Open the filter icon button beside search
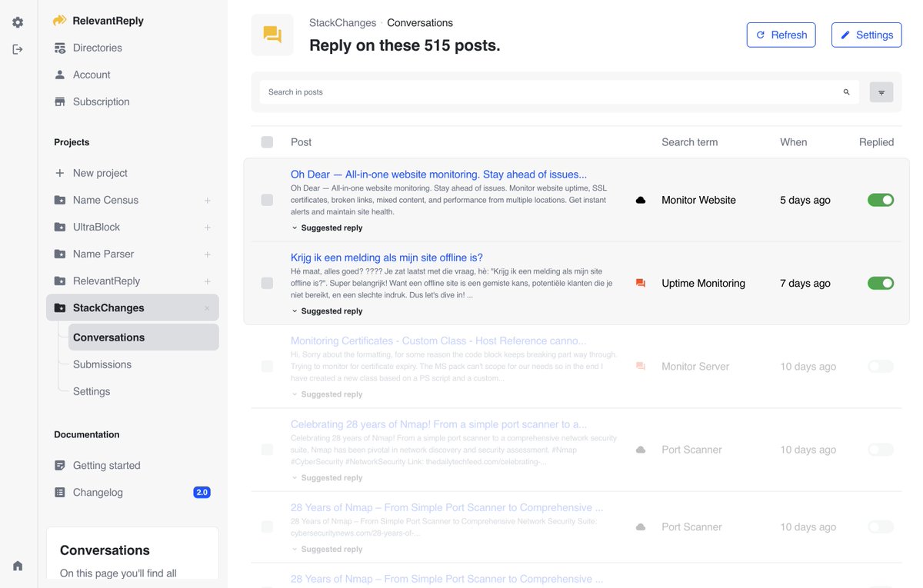 [x=881, y=92]
